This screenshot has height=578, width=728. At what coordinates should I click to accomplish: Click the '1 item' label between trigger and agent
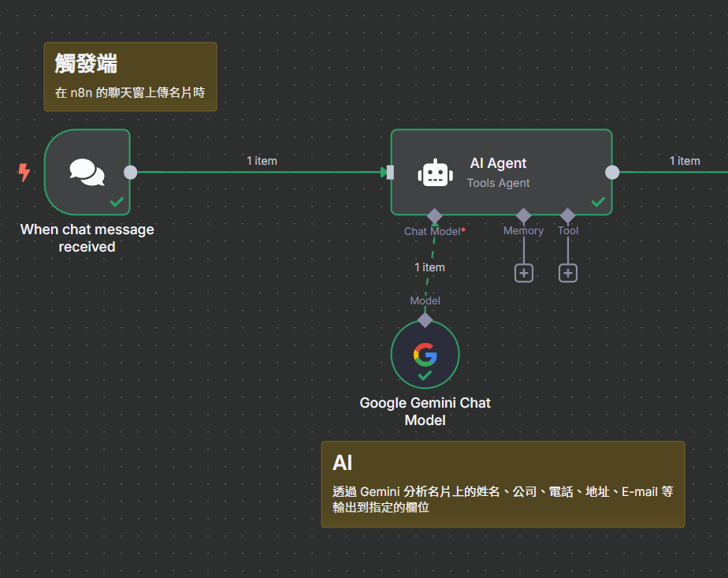coord(262,161)
